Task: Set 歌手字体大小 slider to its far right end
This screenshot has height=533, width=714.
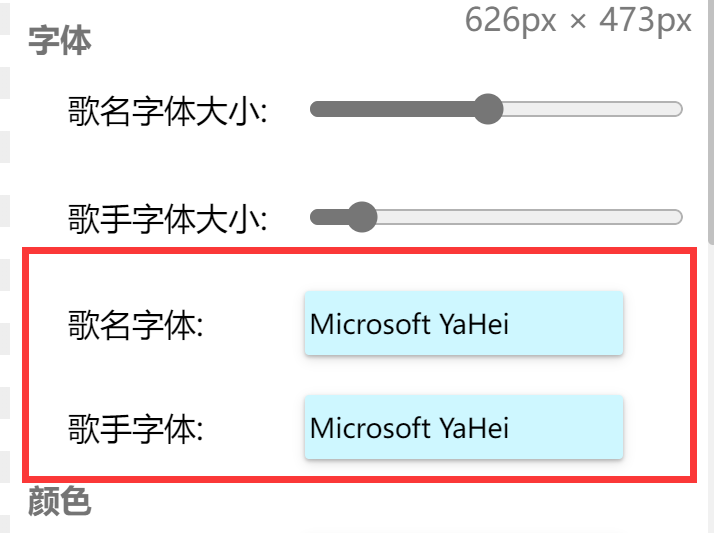Action: click(680, 217)
